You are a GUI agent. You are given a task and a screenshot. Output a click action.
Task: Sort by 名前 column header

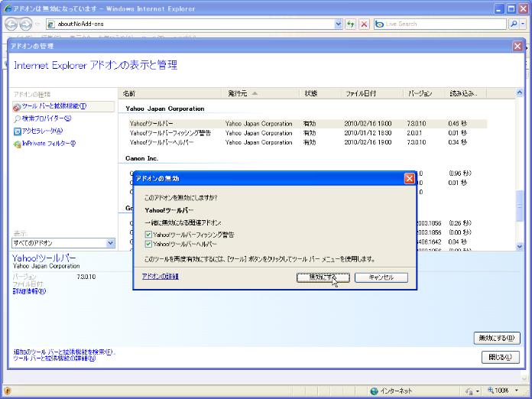(170, 93)
